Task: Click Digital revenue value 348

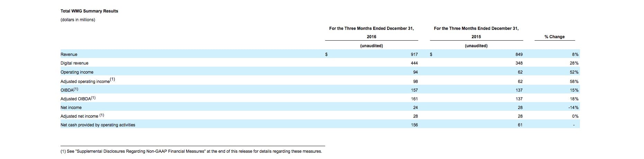Action: tap(519, 63)
